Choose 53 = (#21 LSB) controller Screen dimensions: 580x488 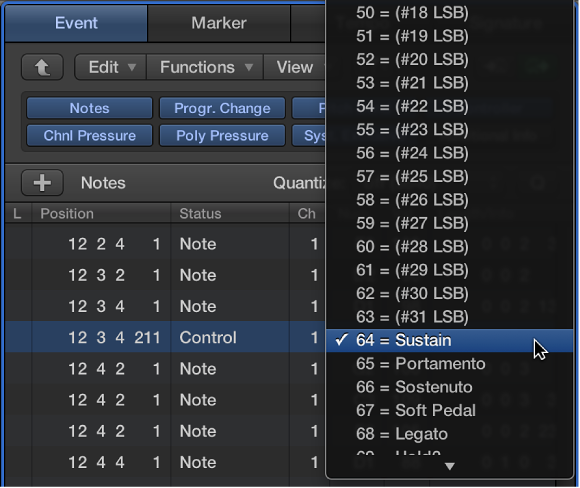pos(449,83)
